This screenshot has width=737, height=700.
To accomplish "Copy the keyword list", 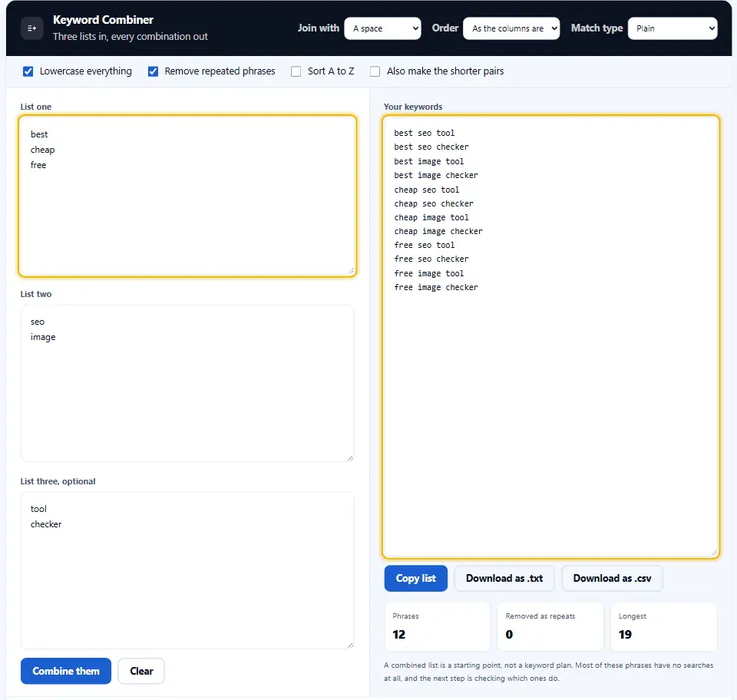I will tap(416, 578).
